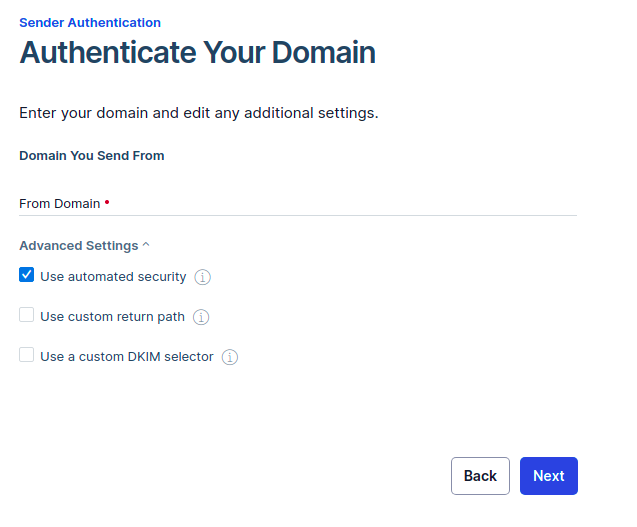637x527 pixels.
Task: Click the From Domain field label
Action: click(x=59, y=203)
